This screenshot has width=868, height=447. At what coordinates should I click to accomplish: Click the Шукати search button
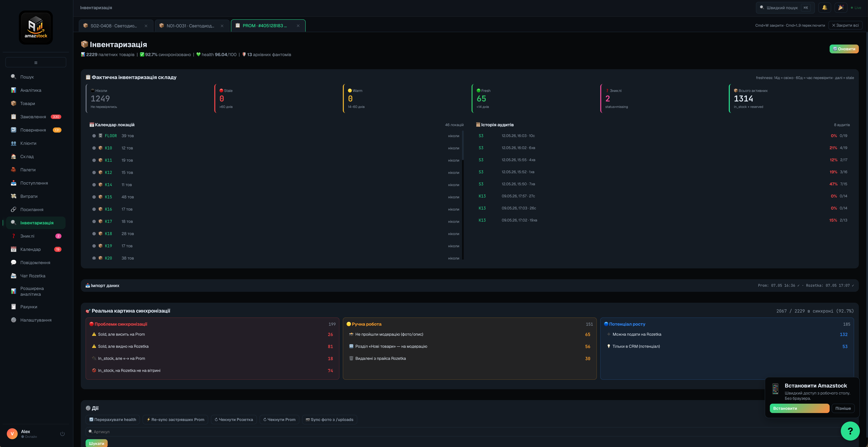(x=96, y=443)
